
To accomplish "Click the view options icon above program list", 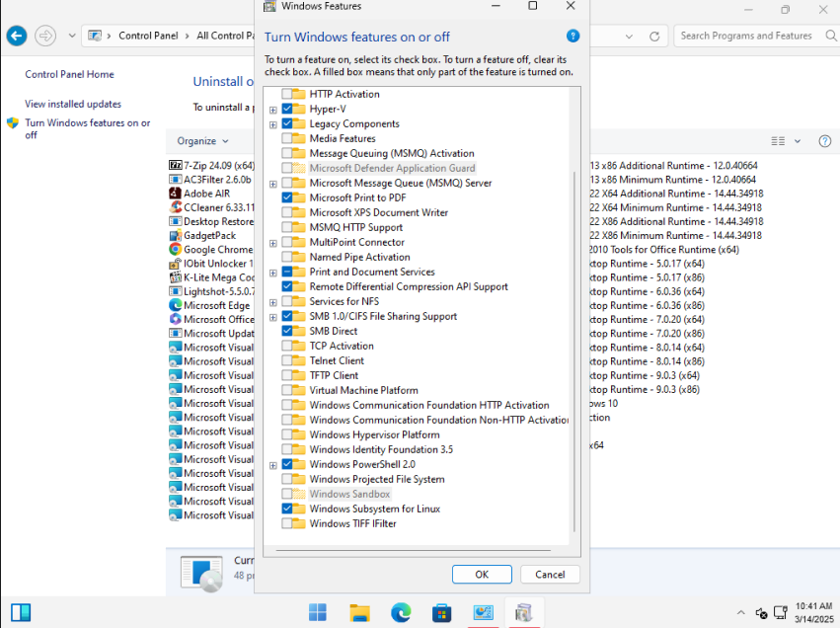I will 778,141.
